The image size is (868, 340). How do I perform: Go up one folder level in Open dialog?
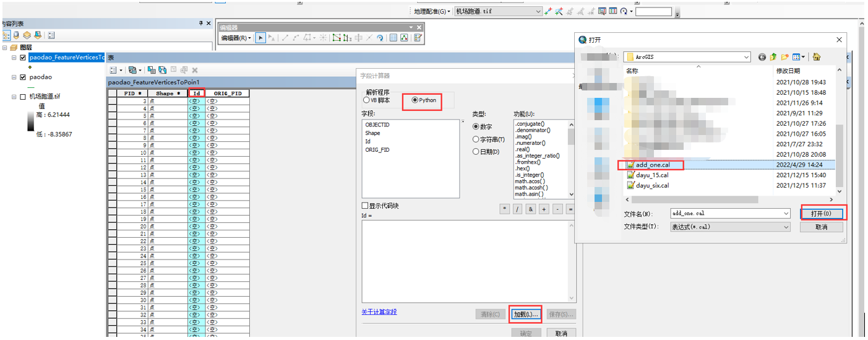pos(773,57)
